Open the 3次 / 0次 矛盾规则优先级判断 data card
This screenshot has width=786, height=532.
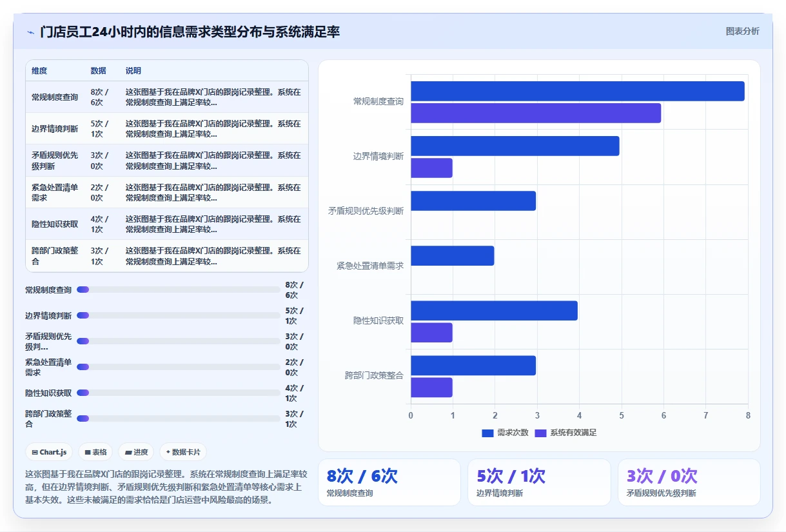689,482
